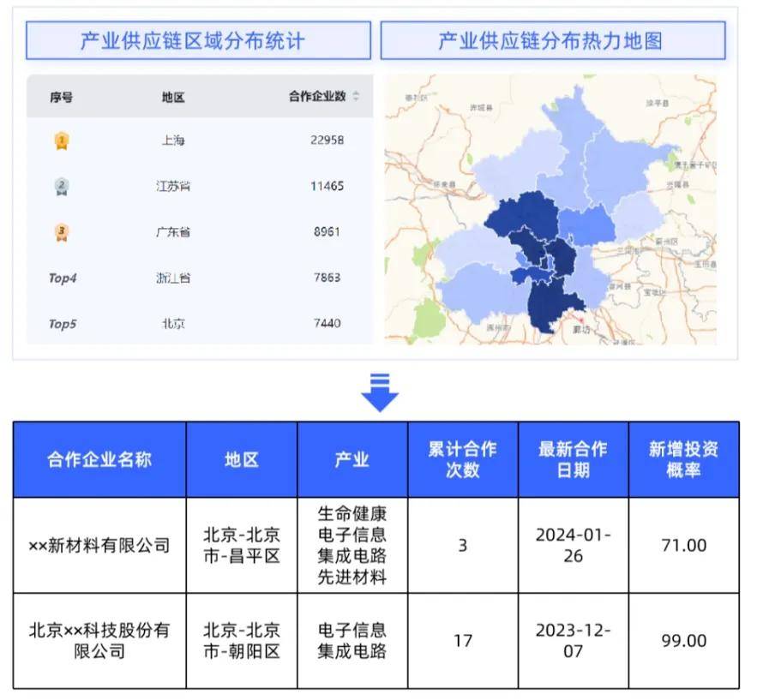
Task: Click the 序号 column header
Action: (62, 97)
